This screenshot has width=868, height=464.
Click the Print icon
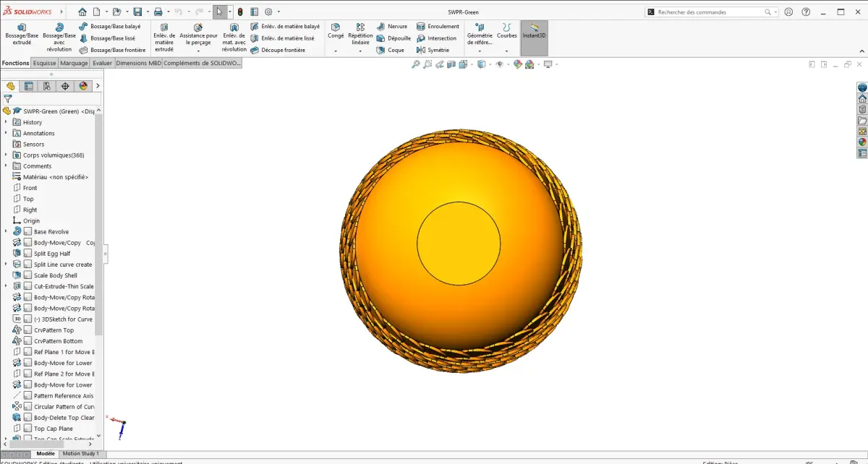[158, 12]
